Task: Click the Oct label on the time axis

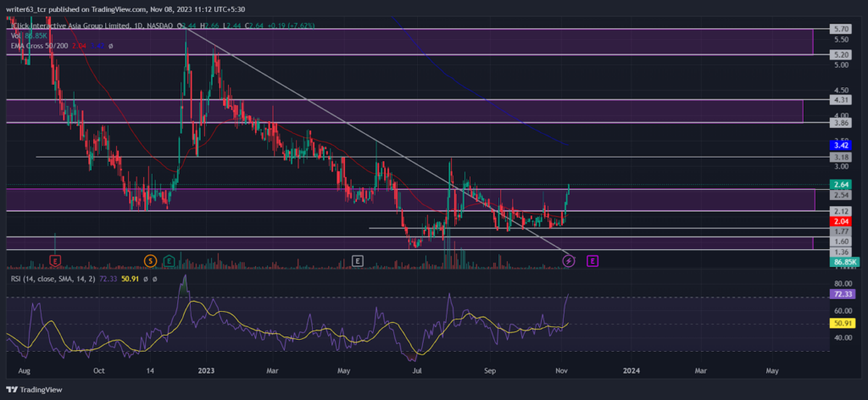Action: coord(99,369)
